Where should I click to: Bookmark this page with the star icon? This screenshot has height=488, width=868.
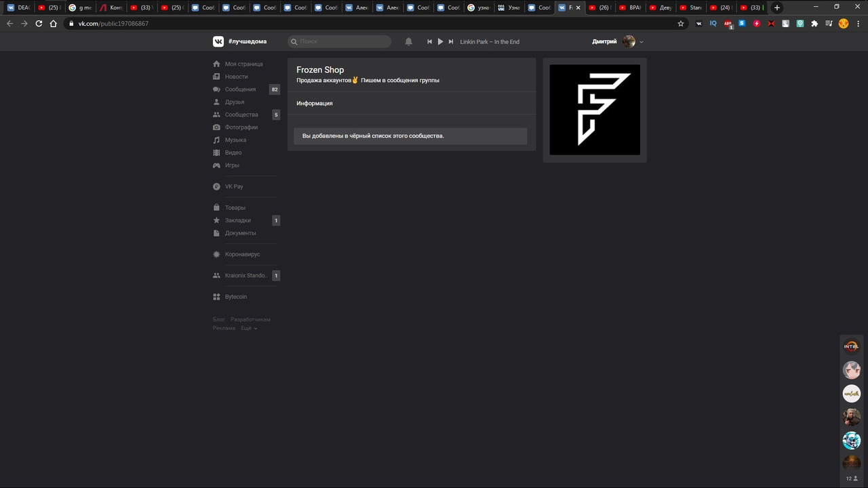coord(681,24)
